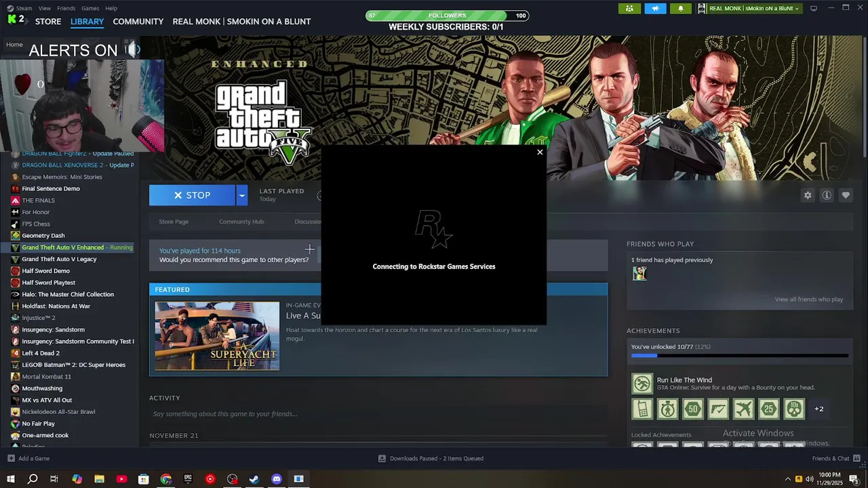Select THE FINALS in library list
The width and height of the screenshot is (868, 488).
[38, 200]
